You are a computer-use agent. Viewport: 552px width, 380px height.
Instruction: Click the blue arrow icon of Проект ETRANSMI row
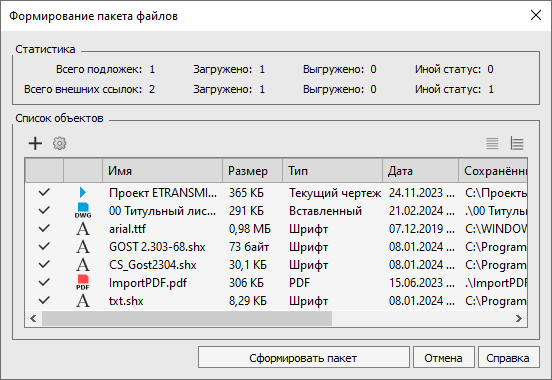tap(83, 192)
